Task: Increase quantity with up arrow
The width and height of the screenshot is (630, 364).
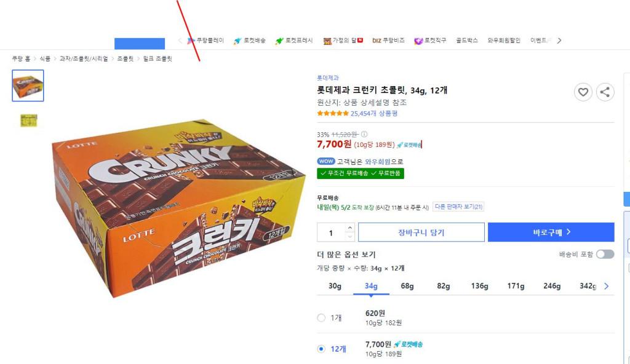Action: [x=350, y=228]
